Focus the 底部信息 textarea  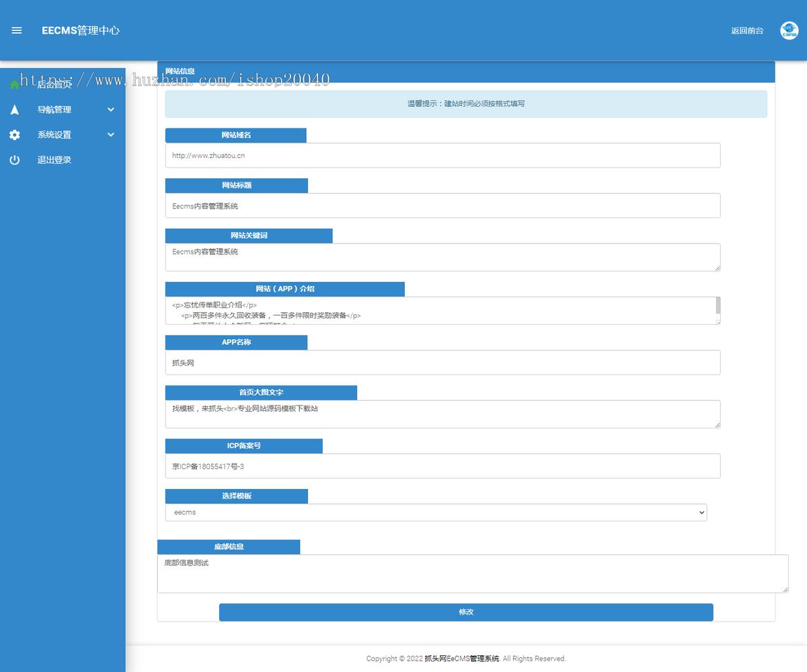click(x=473, y=574)
